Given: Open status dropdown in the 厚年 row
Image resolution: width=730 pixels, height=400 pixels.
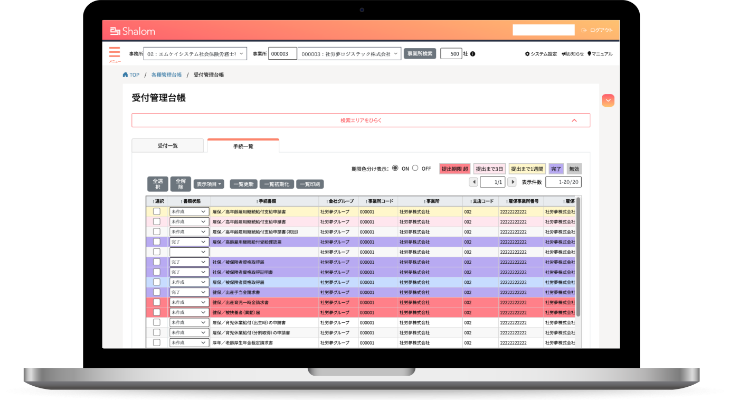Looking at the screenshot, I should (189, 343).
